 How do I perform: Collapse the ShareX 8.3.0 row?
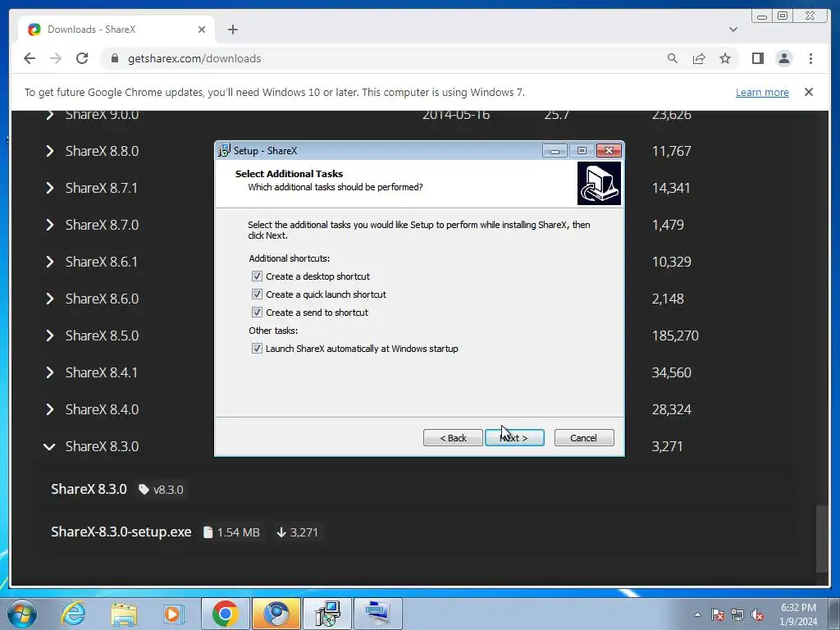click(49, 447)
